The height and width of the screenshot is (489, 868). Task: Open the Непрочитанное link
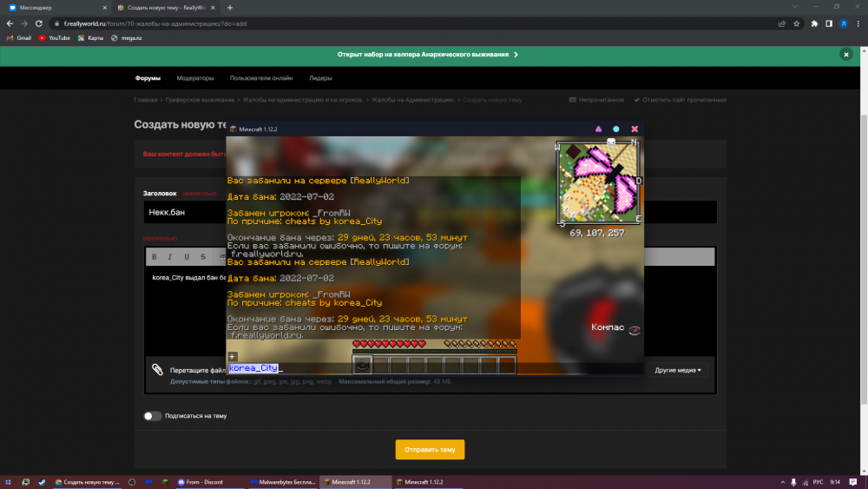coord(597,100)
